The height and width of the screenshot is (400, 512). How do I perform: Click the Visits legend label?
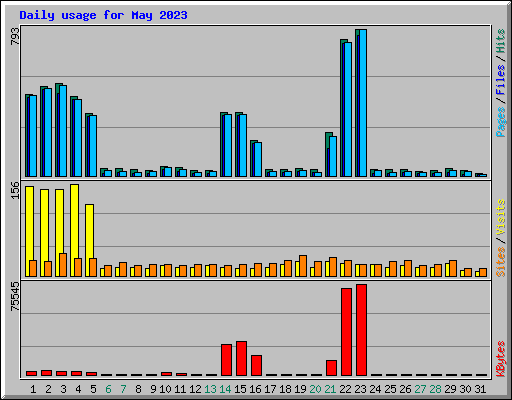click(x=500, y=218)
